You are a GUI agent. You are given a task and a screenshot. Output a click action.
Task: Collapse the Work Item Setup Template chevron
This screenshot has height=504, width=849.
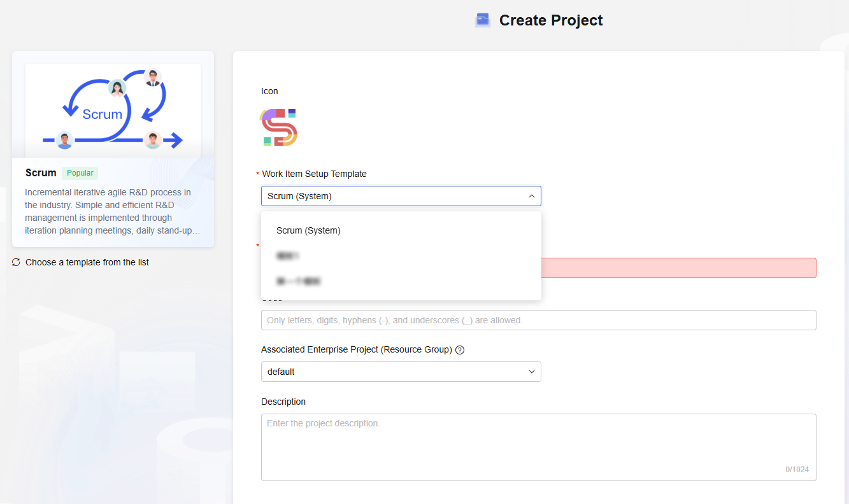click(x=532, y=196)
